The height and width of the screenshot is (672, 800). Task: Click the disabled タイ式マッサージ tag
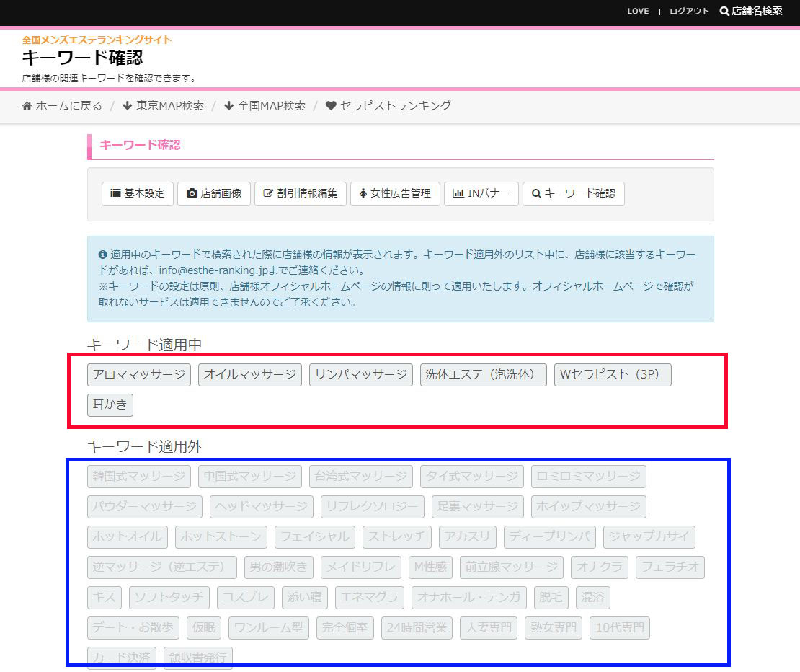472,477
